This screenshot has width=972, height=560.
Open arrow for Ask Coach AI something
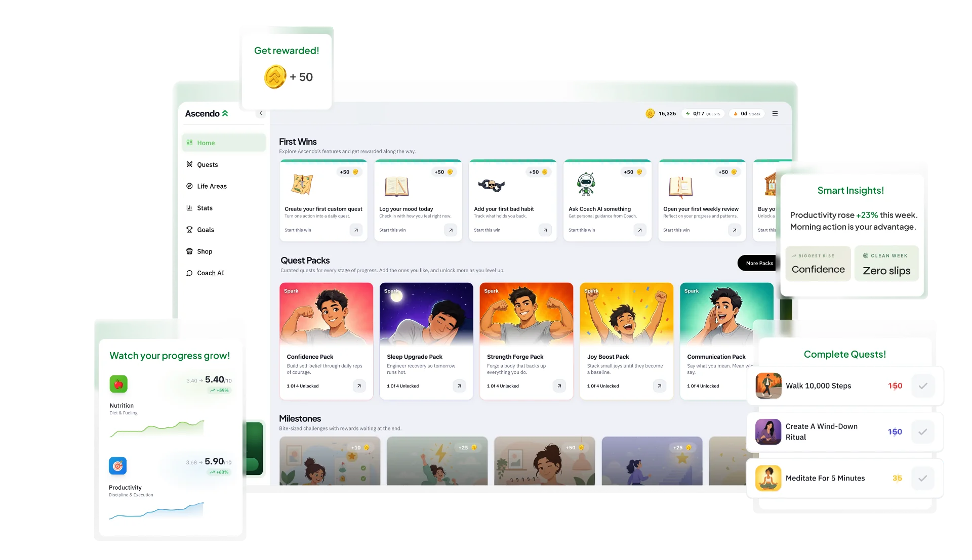coord(640,230)
